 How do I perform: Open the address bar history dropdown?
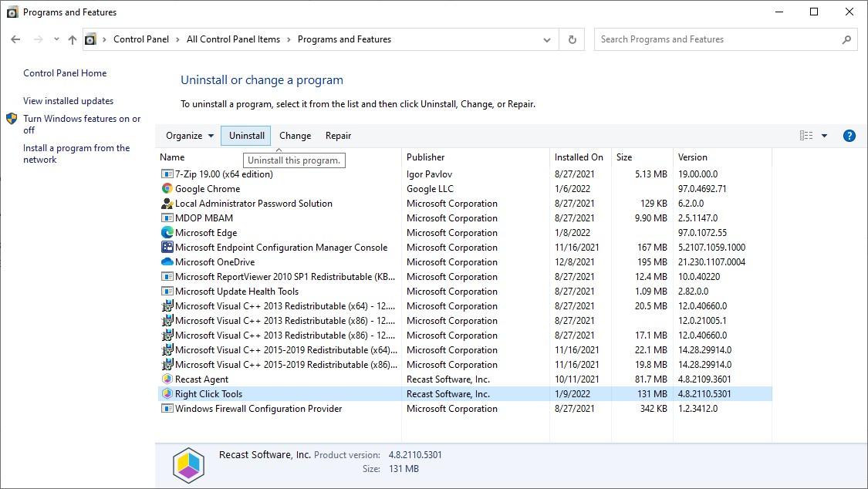[x=547, y=40]
